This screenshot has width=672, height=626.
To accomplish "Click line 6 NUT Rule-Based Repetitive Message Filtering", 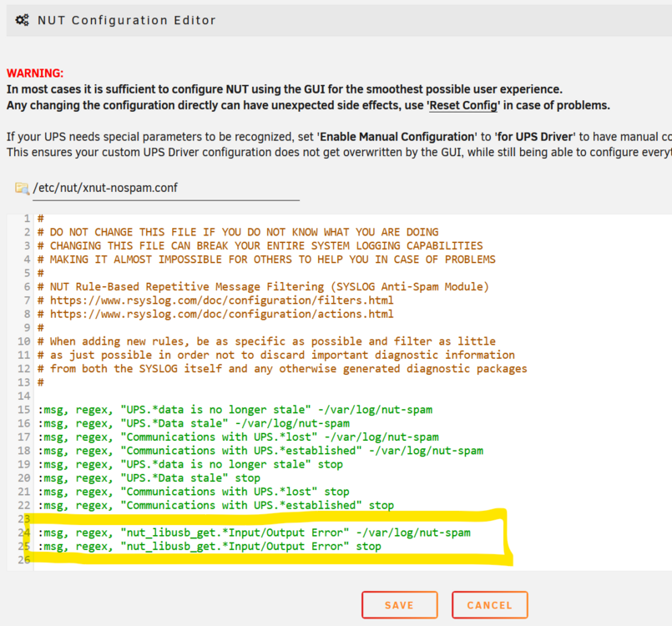I will [x=263, y=286].
